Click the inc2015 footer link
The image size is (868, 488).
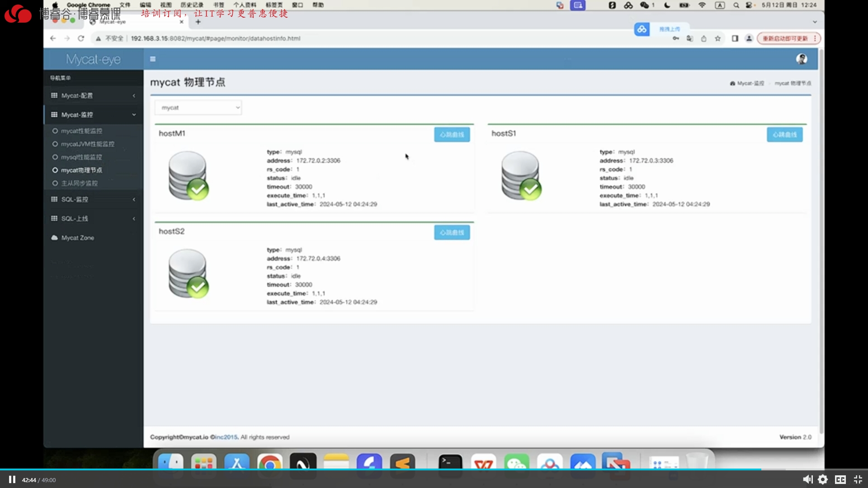pyautogui.click(x=226, y=437)
